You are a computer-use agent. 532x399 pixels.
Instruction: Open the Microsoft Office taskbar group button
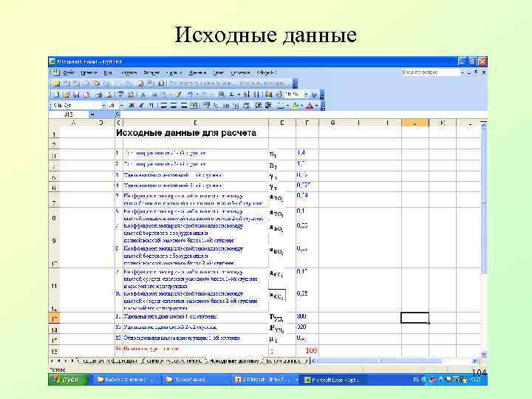pos(266,380)
